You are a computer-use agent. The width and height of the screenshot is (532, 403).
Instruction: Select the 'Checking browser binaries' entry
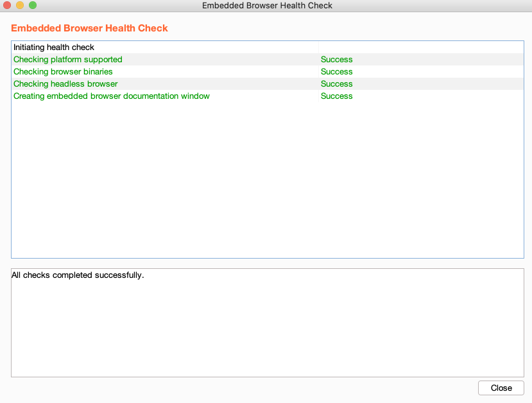pyautogui.click(x=62, y=71)
